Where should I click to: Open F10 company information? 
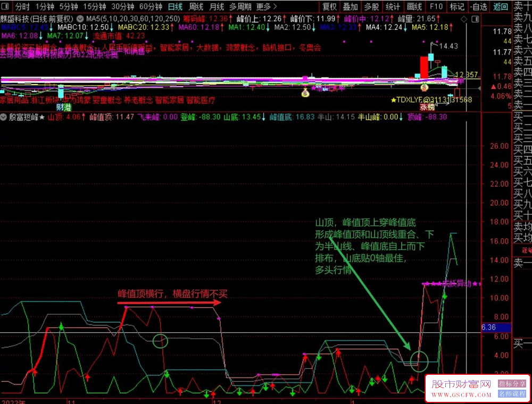pos(436,6)
